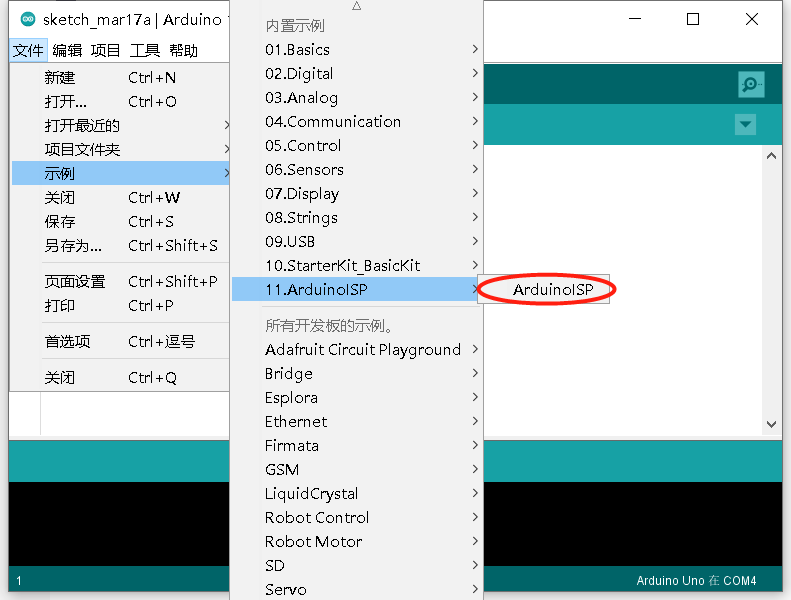
Task: Expand 02.Digital examples submenu
Action: click(x=357, y=74)
